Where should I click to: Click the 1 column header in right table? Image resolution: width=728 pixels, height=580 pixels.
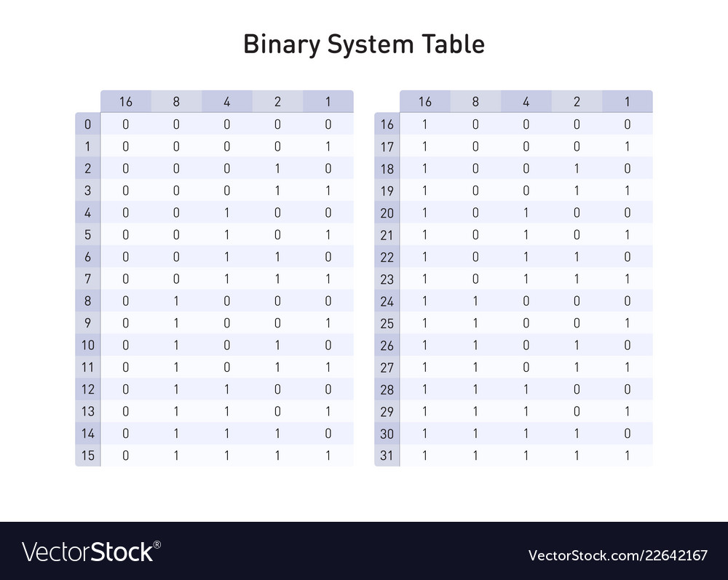(x=627, y=102)
